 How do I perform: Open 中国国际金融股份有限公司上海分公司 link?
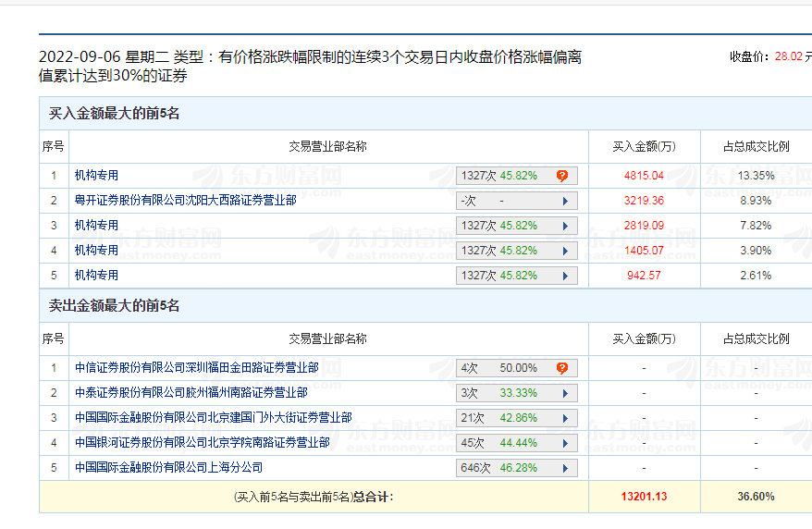pos(169,467)
